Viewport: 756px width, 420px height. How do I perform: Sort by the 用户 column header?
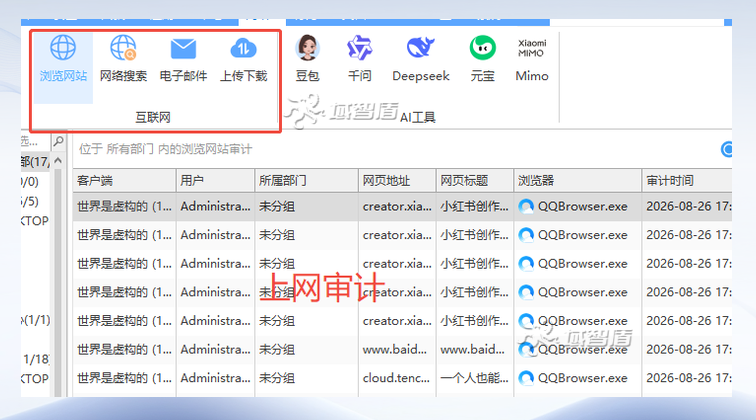[x=215, y=181]
